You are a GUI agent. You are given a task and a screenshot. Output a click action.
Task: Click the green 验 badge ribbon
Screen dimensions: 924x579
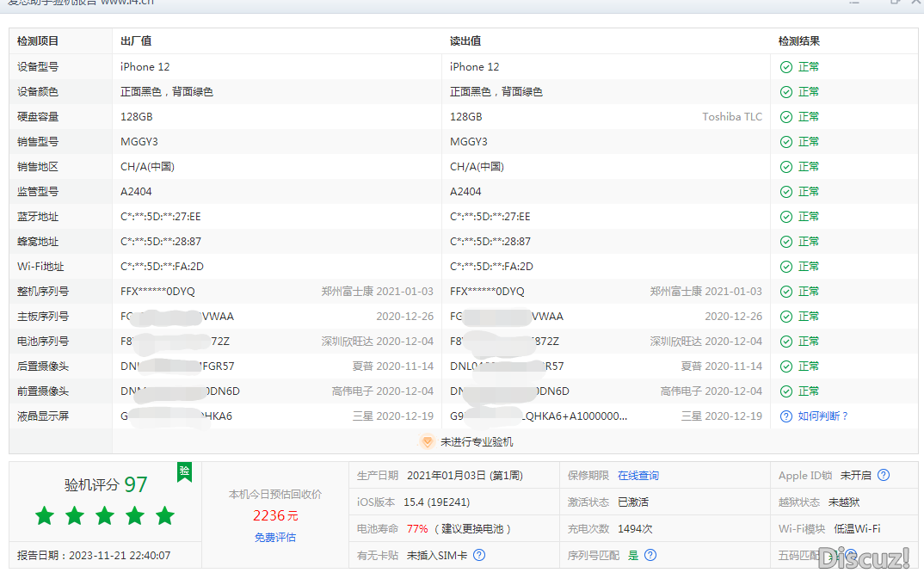[184, 471]
